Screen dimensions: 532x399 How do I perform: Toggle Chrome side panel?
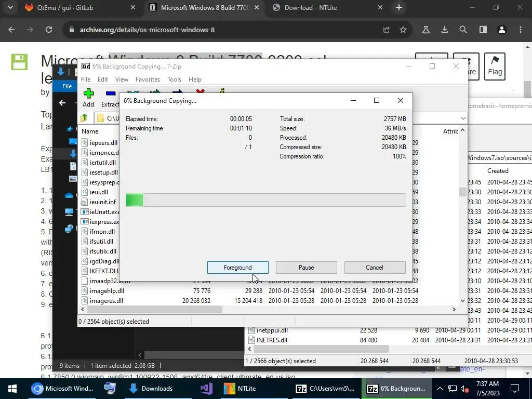pyautogui.click(x=483, y=30)
